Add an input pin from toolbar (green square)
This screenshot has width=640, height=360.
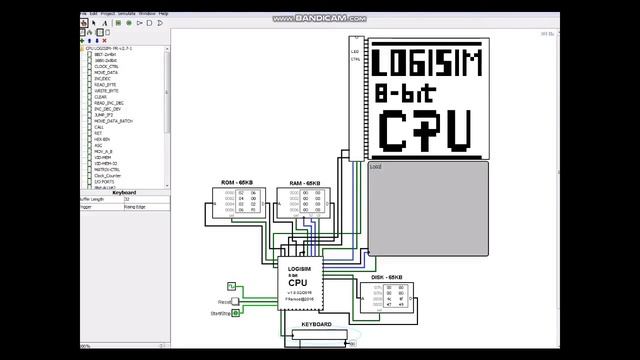118,23
